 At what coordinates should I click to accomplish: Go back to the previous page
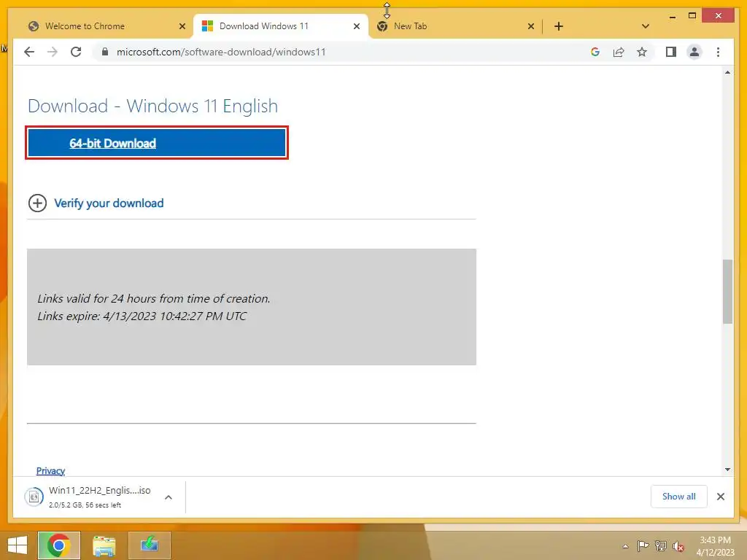coord(29,52)
